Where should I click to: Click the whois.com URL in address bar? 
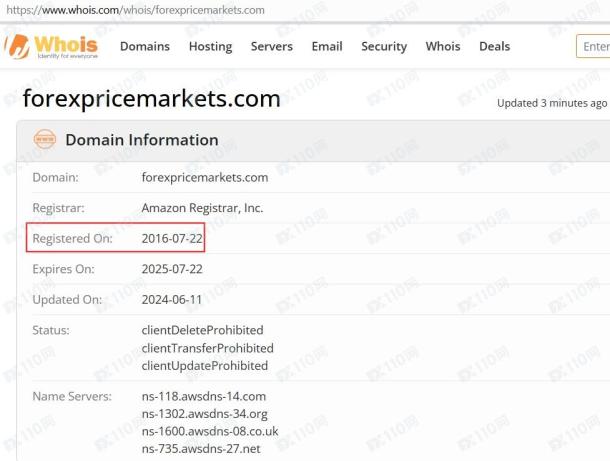click(135, 10)
